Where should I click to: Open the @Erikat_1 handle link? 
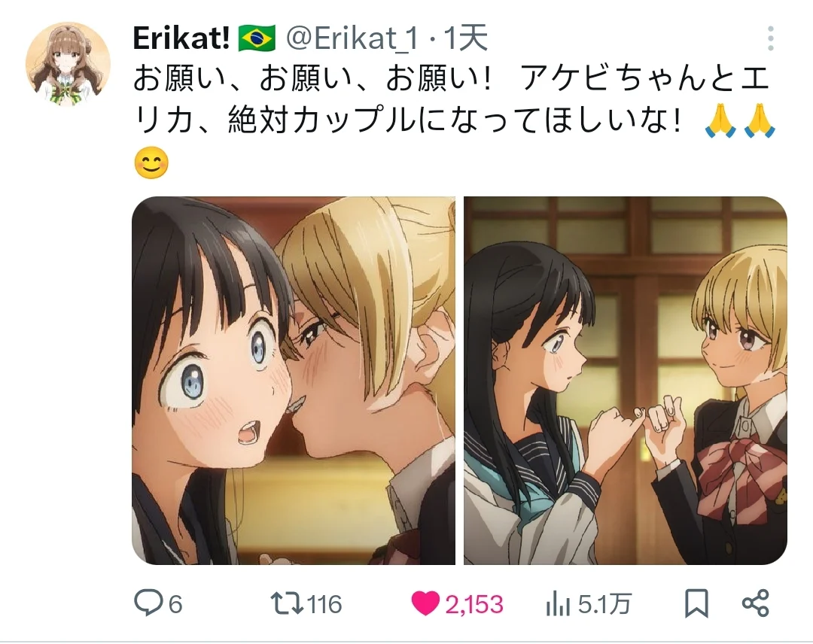point(352,38)
